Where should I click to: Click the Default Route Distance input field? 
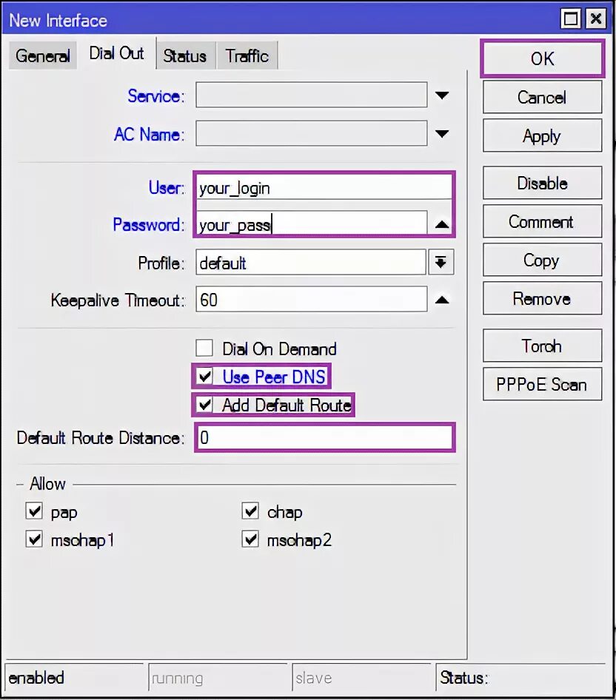coord(324,437)
